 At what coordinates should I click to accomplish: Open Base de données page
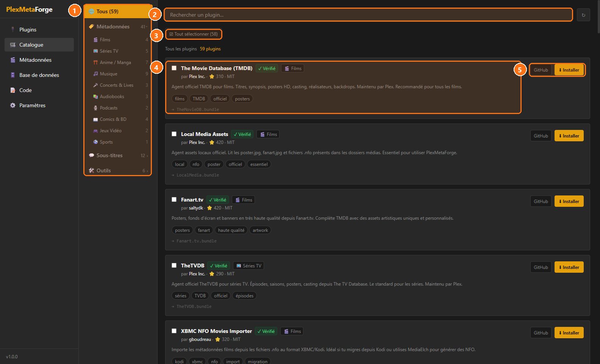(39, 75)
